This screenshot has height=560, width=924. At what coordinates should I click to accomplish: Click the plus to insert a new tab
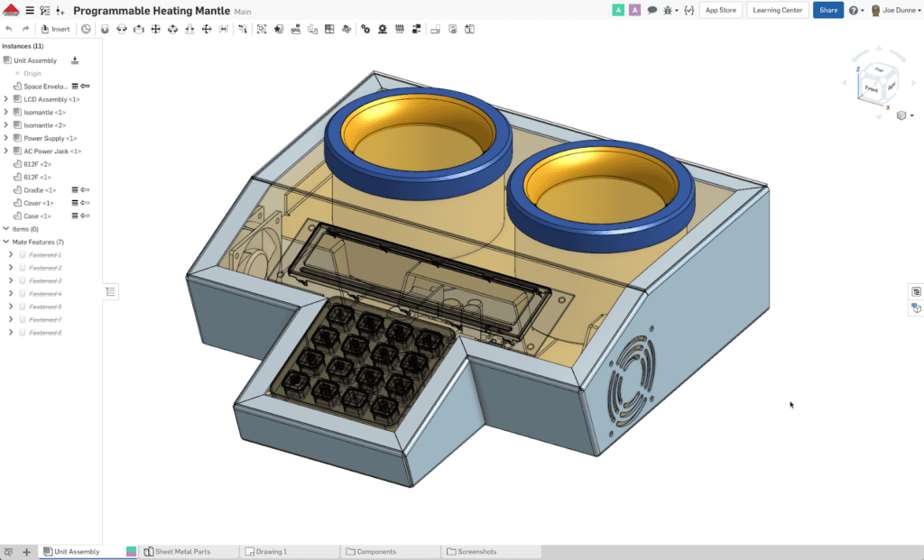[x=27, y=551]
